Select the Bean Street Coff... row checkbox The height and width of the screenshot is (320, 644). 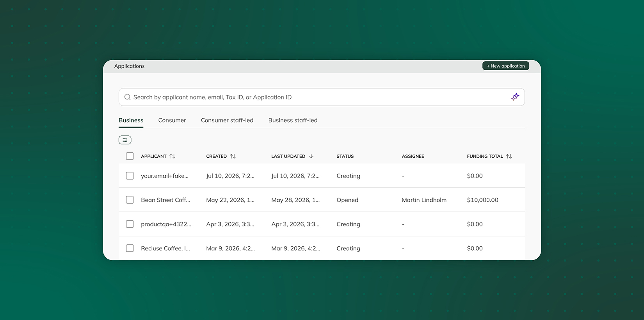[x=130, y=200]
